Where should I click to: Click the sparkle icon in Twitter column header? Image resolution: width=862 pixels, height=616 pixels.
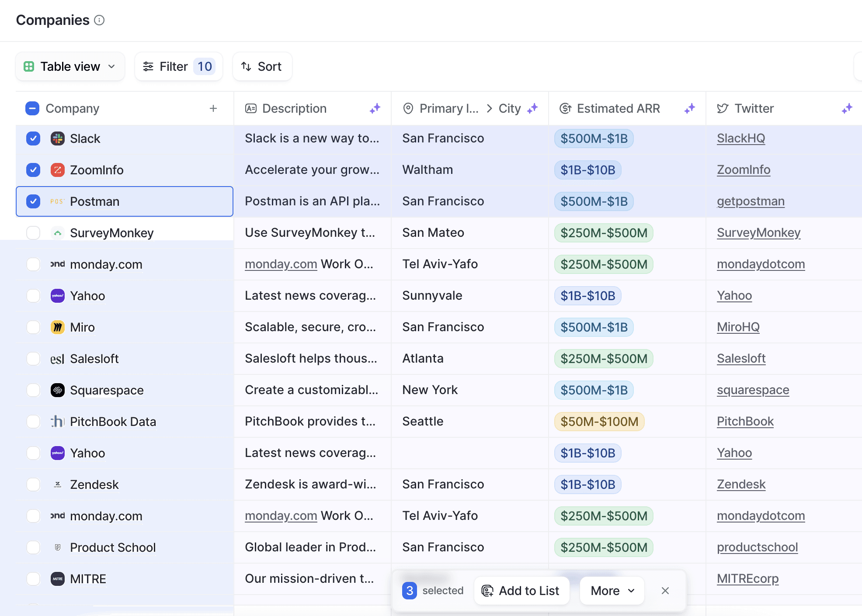pos(847,108)
